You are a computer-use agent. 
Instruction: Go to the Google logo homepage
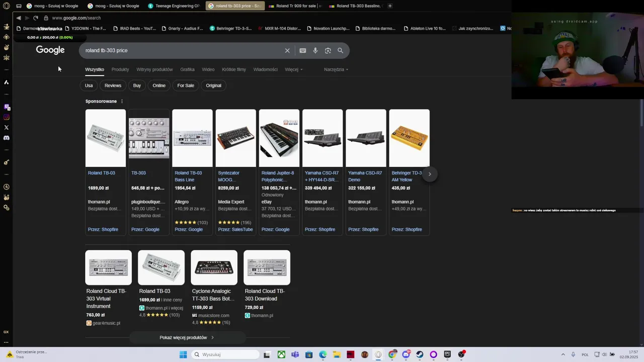[x=50, y=50]
